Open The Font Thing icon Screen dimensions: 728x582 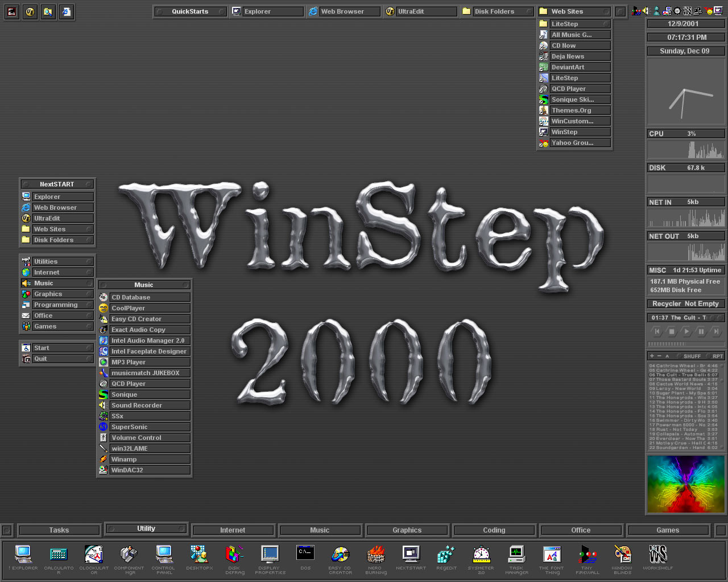pos(552,560)
